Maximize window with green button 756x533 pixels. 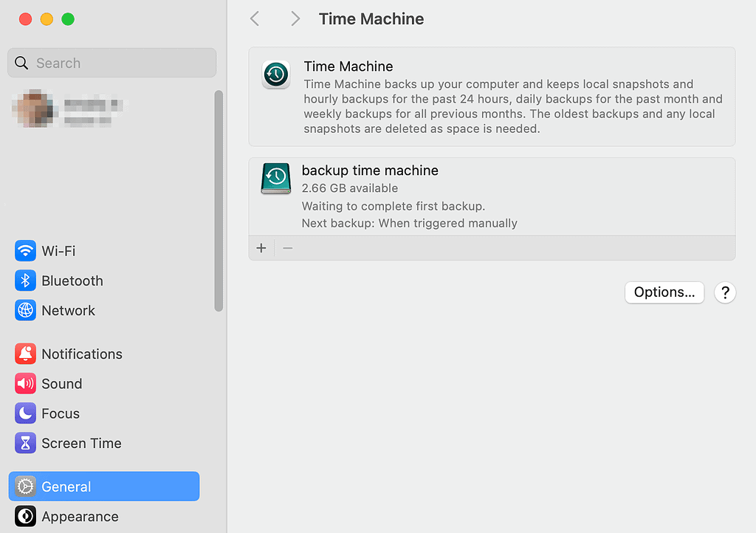(x=68, y=19)
